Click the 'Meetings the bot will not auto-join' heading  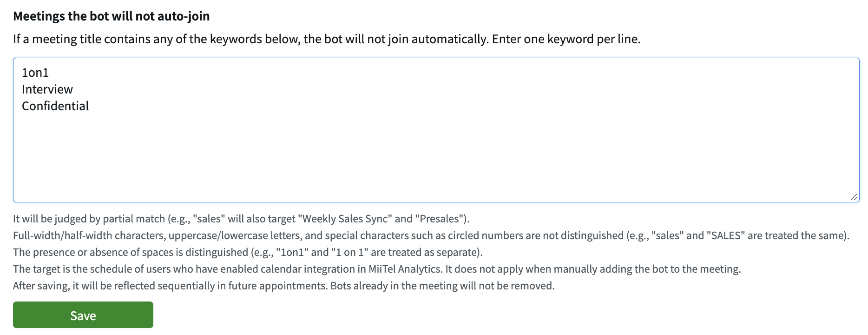point(112,16)
